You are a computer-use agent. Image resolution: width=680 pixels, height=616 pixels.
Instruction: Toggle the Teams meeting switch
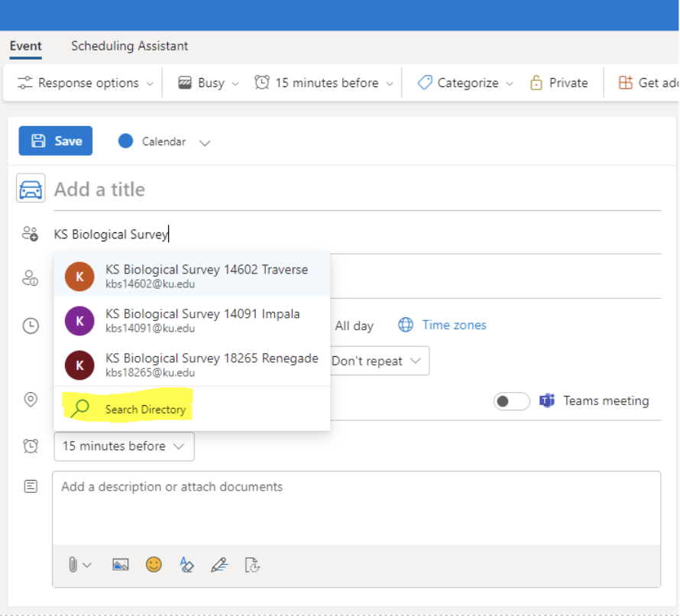tap(511, 401)
